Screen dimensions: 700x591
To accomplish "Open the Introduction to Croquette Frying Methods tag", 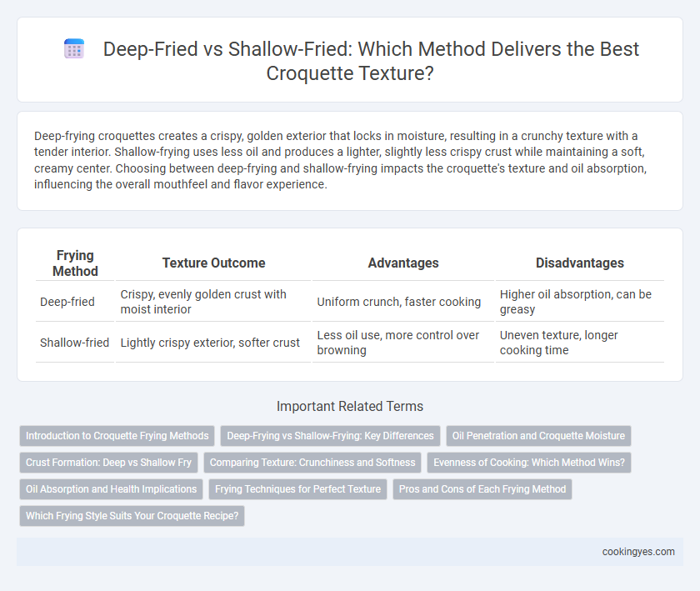I will point(117,436).
